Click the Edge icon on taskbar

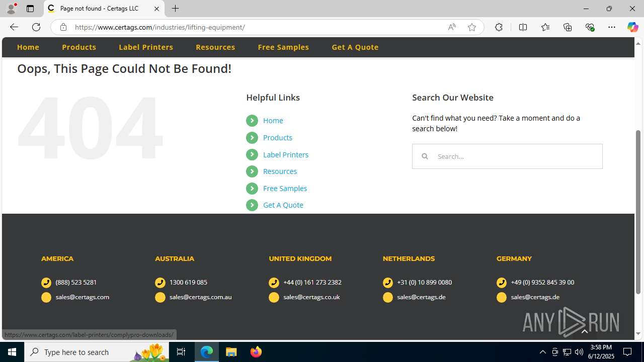[207, 352]
